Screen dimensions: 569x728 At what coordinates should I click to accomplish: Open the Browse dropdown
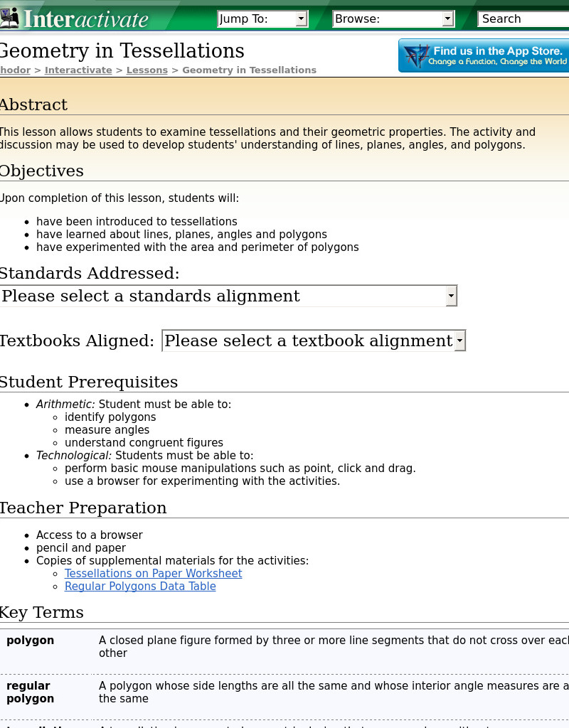393,18
